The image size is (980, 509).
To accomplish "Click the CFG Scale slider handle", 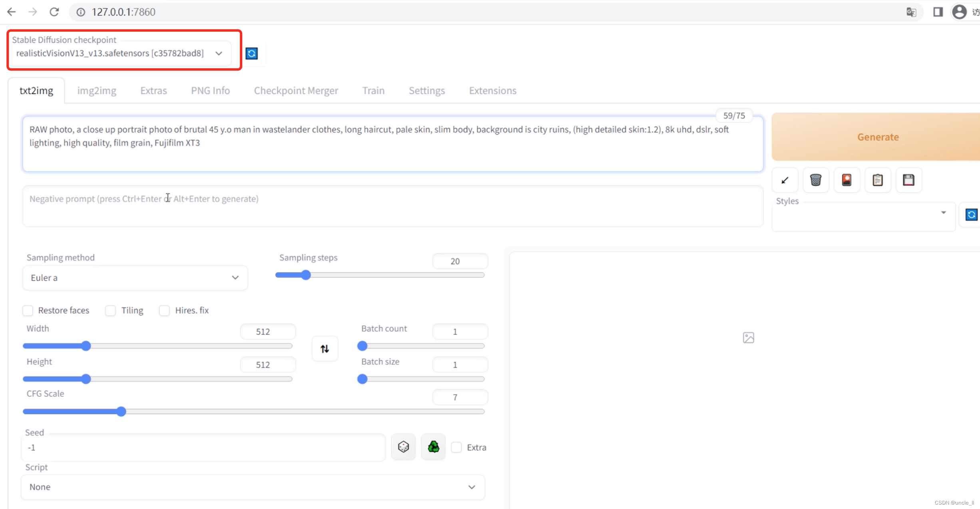I will tap(122, 412).
